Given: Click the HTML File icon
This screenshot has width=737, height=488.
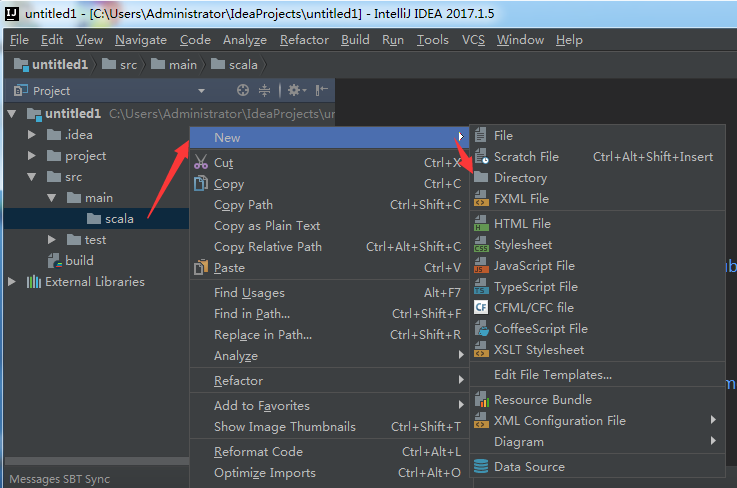Looking at the screenshot, I should 481,223.
